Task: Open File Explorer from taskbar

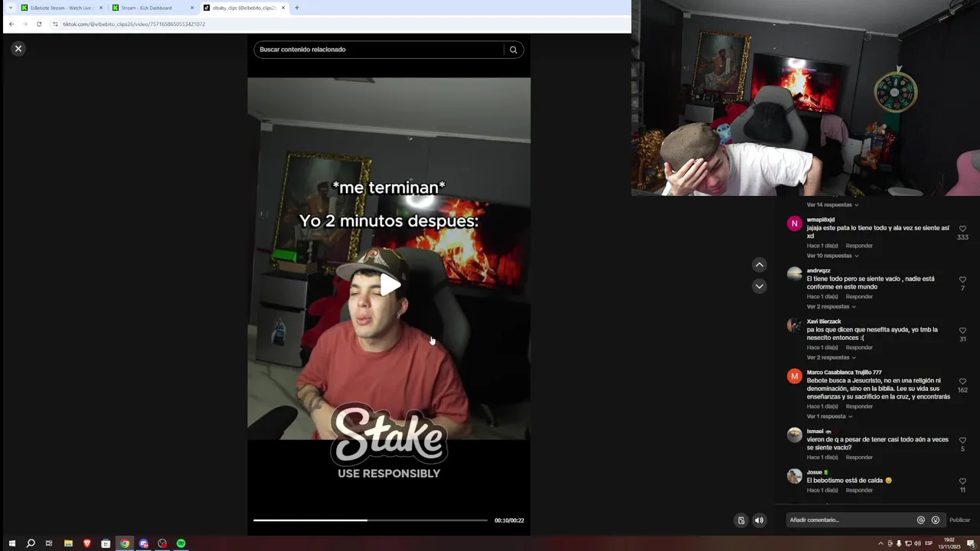Action: pyautogui.click(x=68, y=543)
